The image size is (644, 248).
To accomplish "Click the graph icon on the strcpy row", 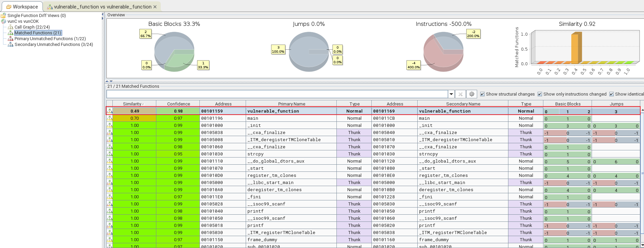I will (x=109, y=154).
